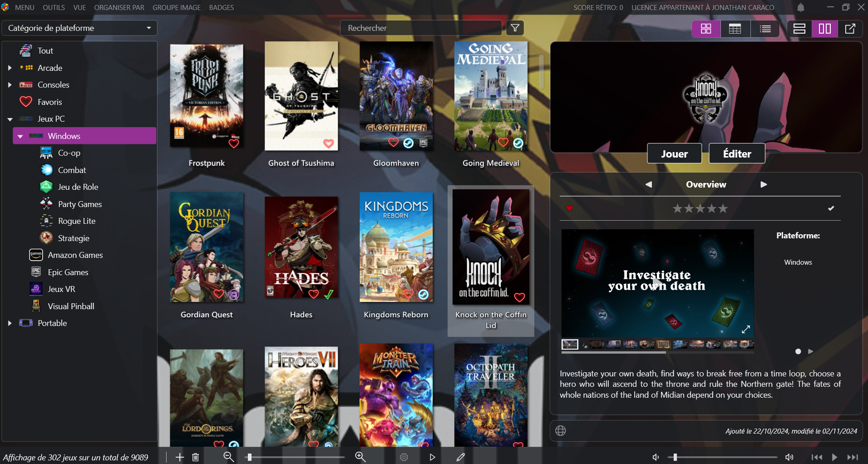Screen dimensions: 868x464
Task: Click the bottom bar play game icon
Action: [432, 457]
